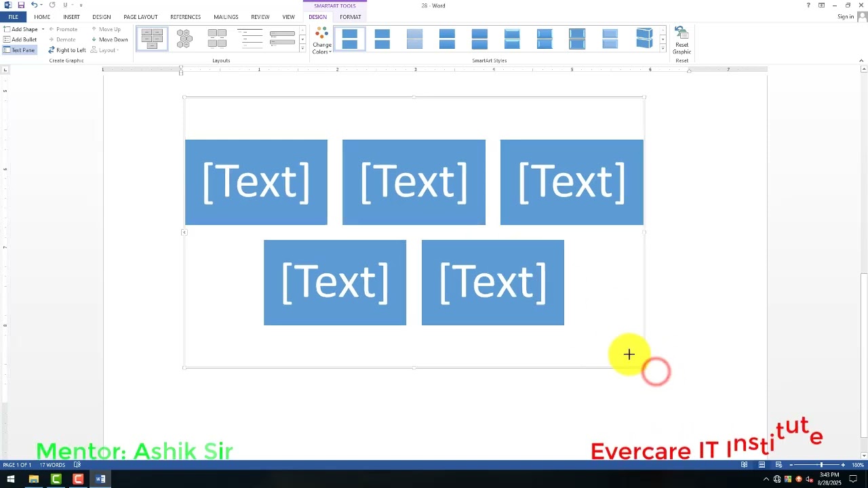Click the Undo arrow icon
The height and width of the screenshot is (488, 868).
click(34, 5)
